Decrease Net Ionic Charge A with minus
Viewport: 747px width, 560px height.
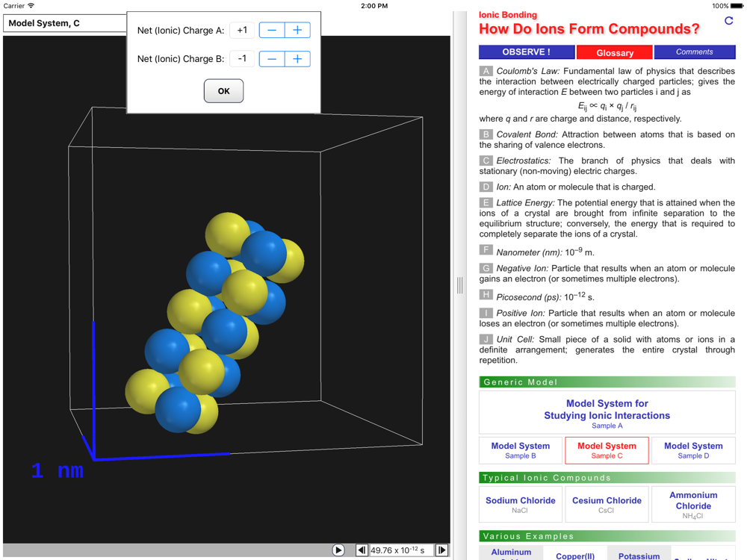tap(272, 30)
